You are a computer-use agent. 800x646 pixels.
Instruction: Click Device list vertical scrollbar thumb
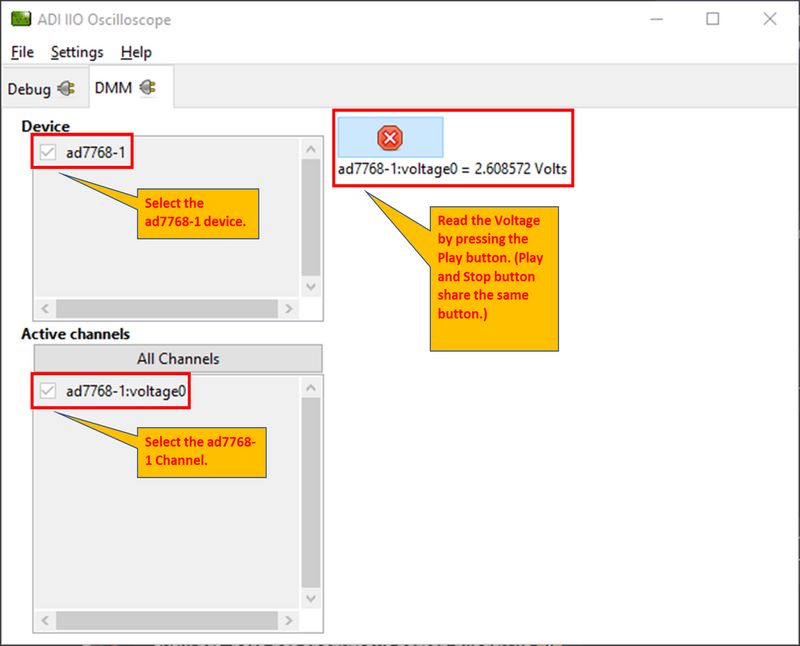[x=311, y=218]
